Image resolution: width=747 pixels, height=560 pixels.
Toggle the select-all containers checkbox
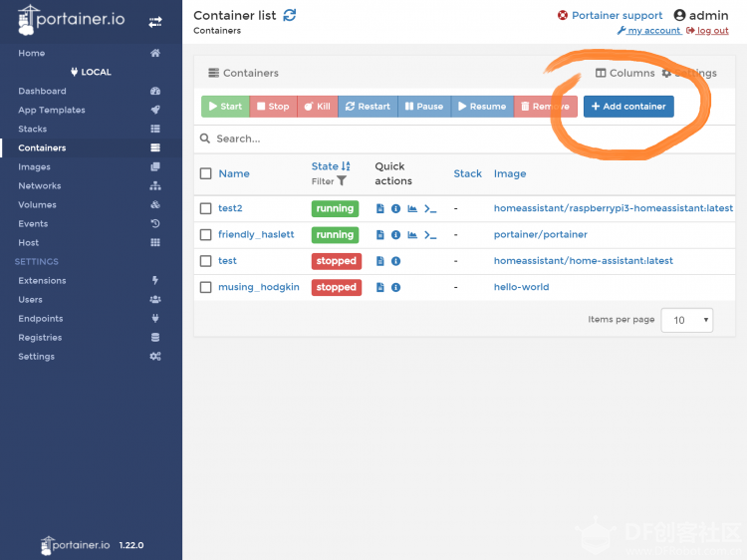click(206, 173)
